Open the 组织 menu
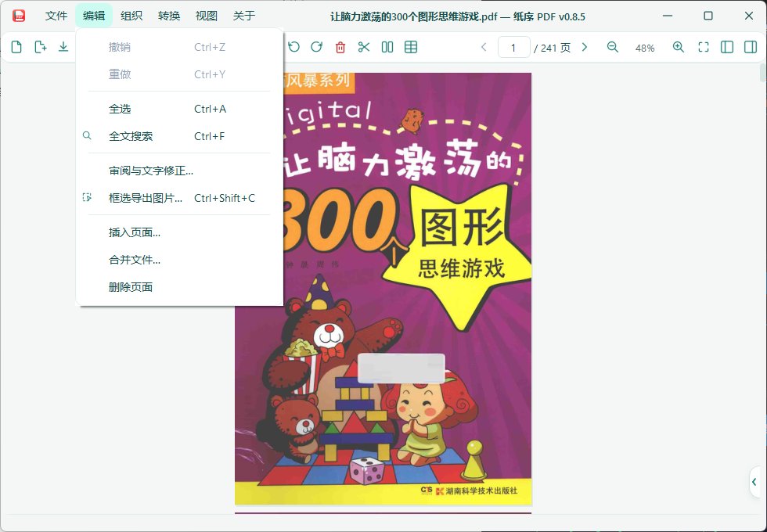Image resolution: width=767 pixels, height=532 pixels. pos(131,16)
